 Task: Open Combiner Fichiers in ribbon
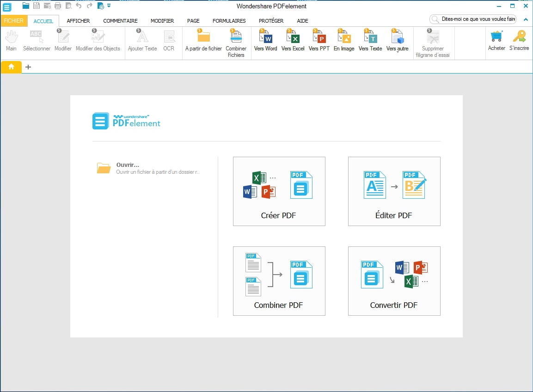tap(236, 43)
